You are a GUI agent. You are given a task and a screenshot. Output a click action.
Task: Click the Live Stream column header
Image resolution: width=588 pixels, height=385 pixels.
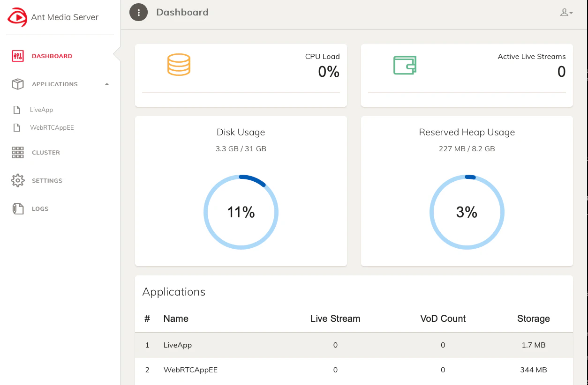(335, 319)
